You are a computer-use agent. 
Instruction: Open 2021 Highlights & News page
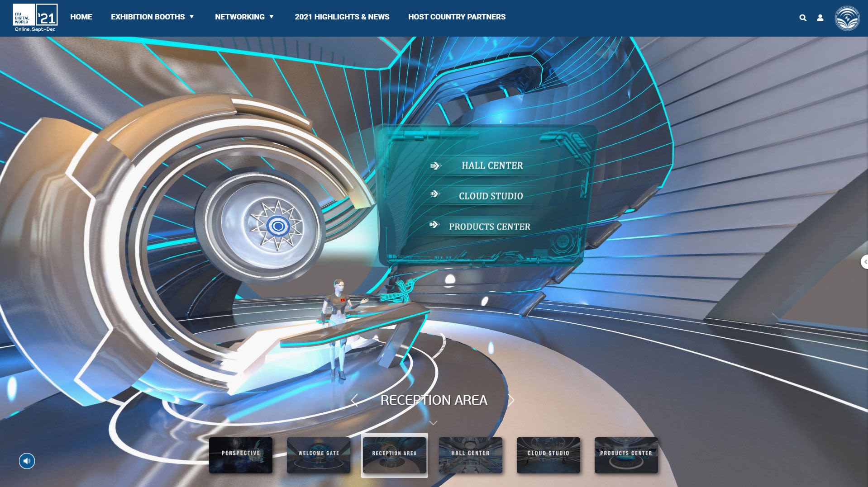click(x=342, y=17)
